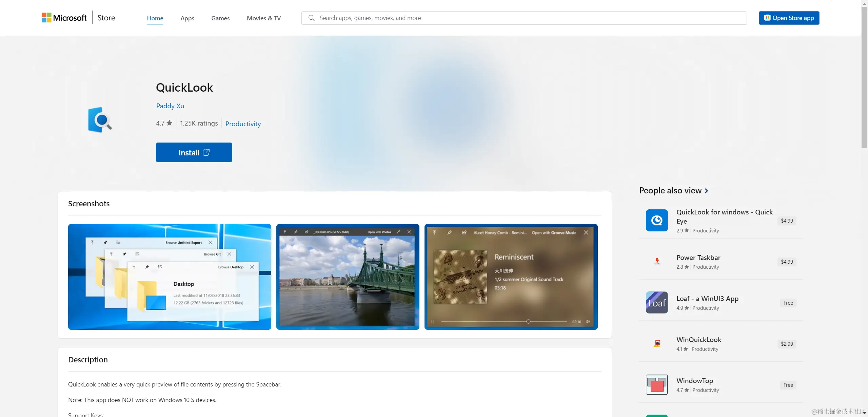Click the Quick Eye app icon
The height and width of the screenshot is (417, 868).
click(x=657, y=220)
